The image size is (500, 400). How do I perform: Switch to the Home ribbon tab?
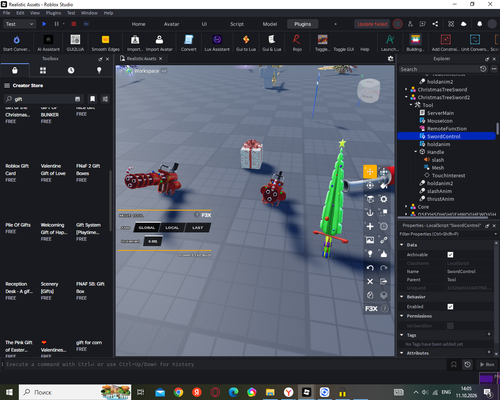click(138, 24)
